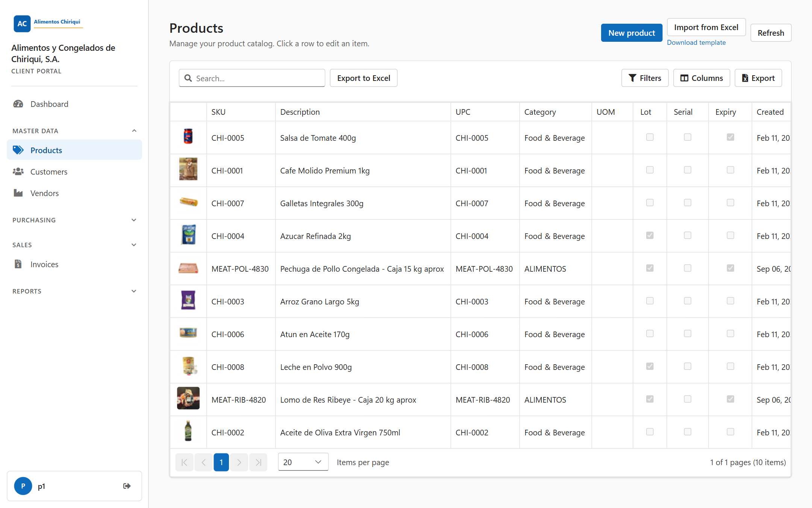Click description Arroz Grano Largo 5kg
Screen dimensions: 812x508
[x=320, y=301]
